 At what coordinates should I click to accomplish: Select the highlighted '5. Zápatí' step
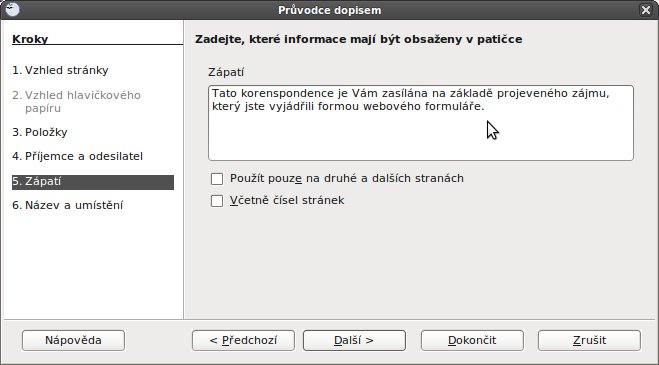93,182
